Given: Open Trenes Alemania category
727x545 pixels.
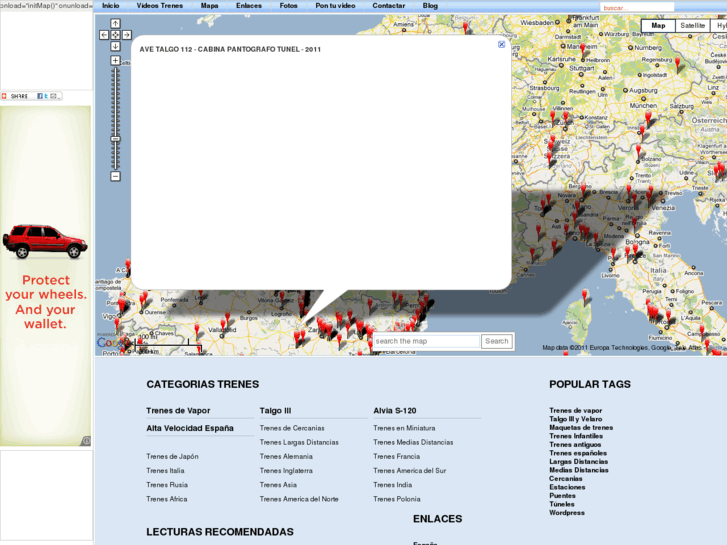Looking at the screenshot, I should point(286,457).
